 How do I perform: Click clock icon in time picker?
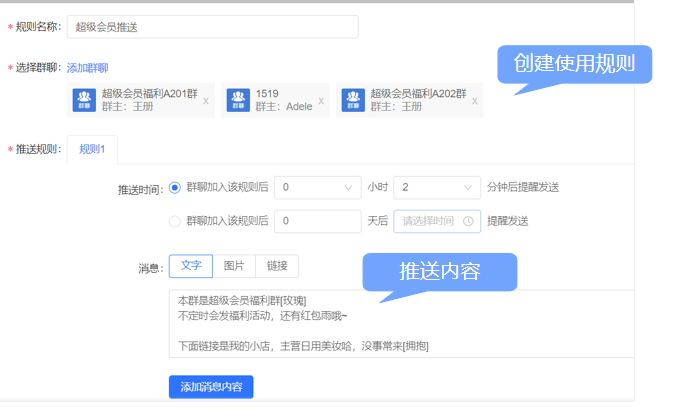point(468,221)
